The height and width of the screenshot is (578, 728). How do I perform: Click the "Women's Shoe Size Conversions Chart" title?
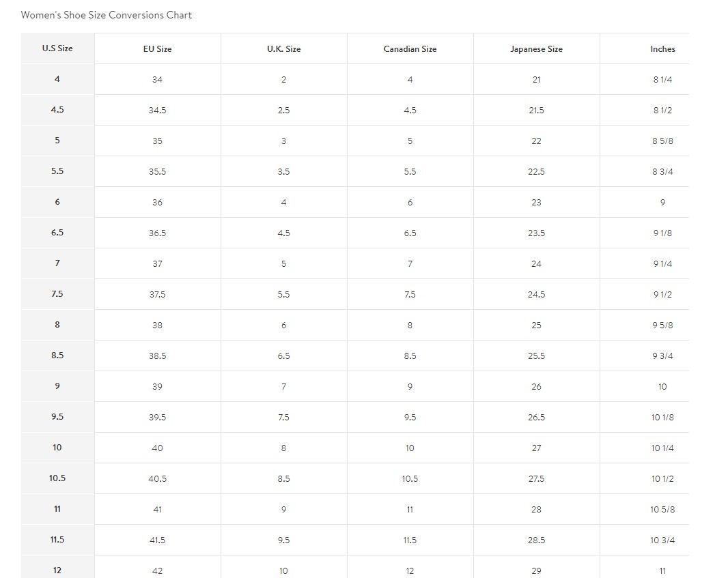(x=107, y=15)
